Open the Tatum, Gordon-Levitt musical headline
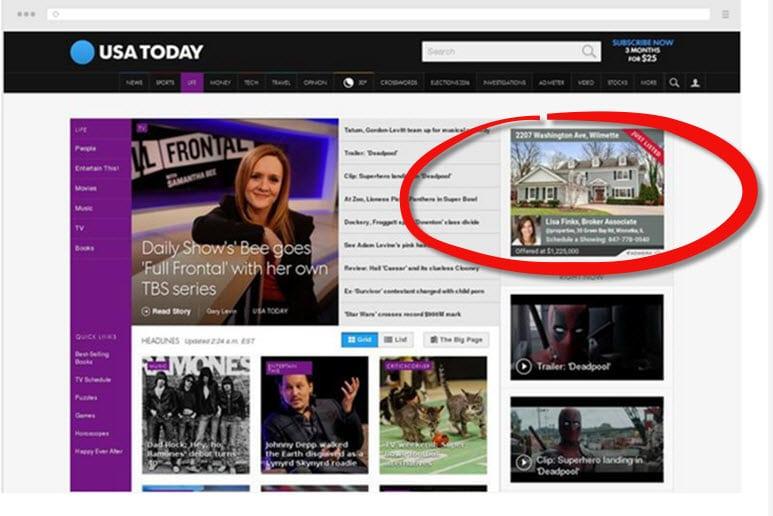 pos(417,130)
